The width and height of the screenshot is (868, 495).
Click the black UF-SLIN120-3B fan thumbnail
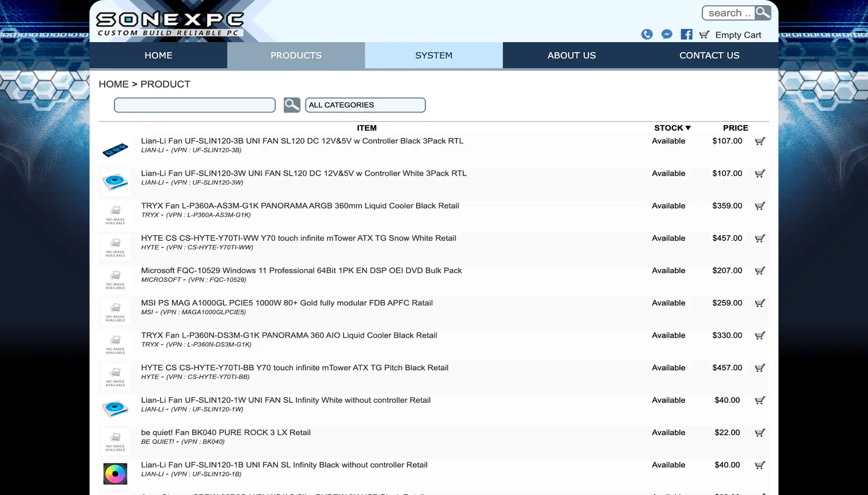pyautogui.click(x=115, y=150)
